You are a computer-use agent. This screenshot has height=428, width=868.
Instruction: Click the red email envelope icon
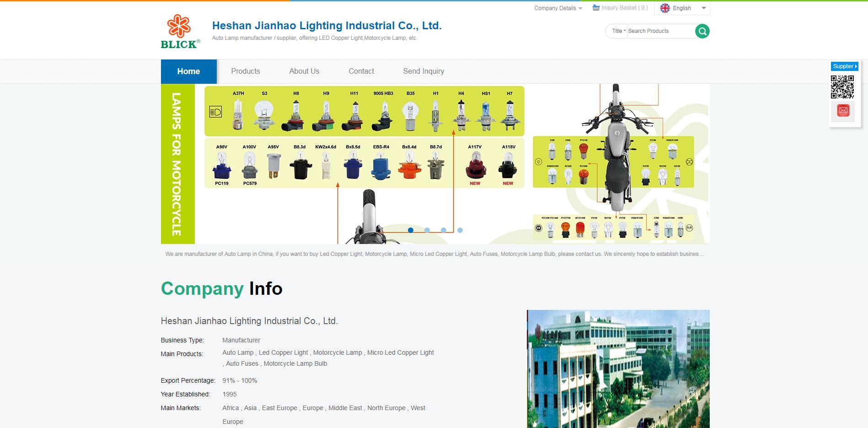coord(843,110)
